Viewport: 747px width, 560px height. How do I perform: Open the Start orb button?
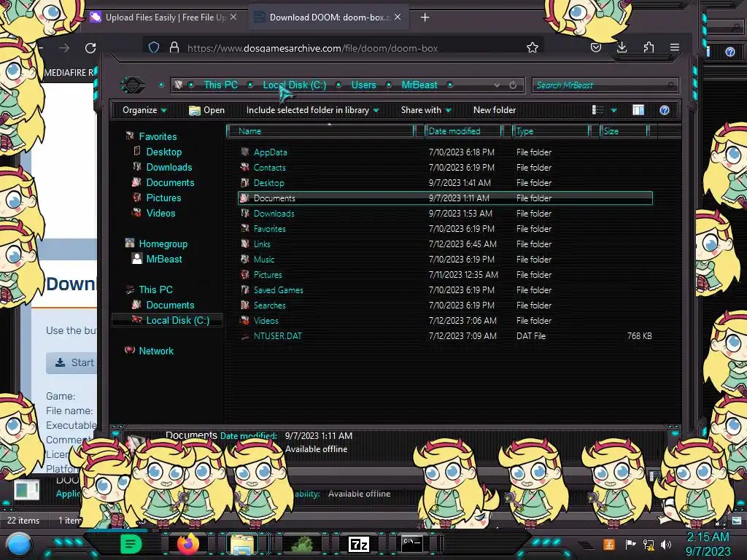(x=19, y=544)
